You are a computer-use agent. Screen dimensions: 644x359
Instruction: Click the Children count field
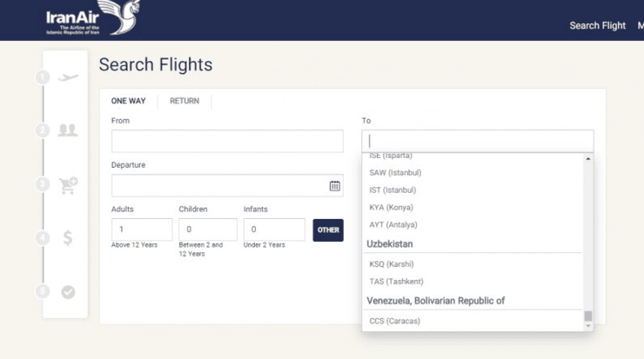tap(207, 229)
